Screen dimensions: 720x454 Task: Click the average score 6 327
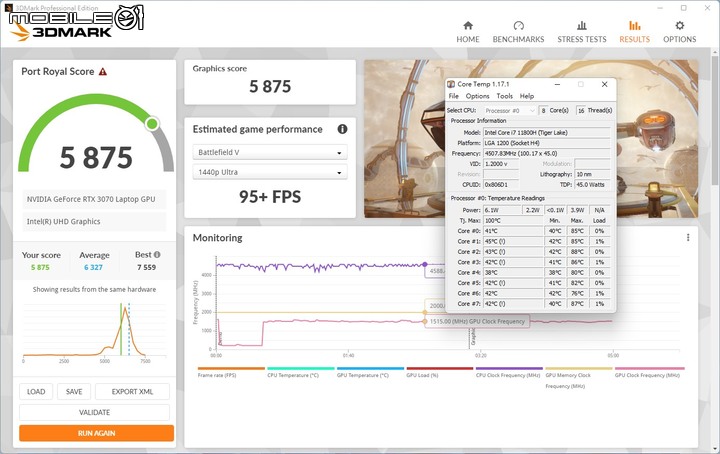(93, 267)
